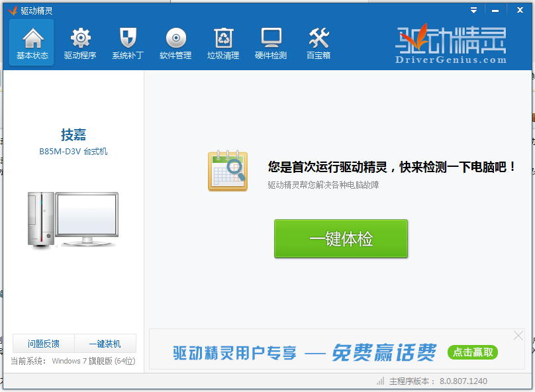535x392 pixels.
Task: Open 垃圾清理 recycle bin tab
Action: coord(223,42)
